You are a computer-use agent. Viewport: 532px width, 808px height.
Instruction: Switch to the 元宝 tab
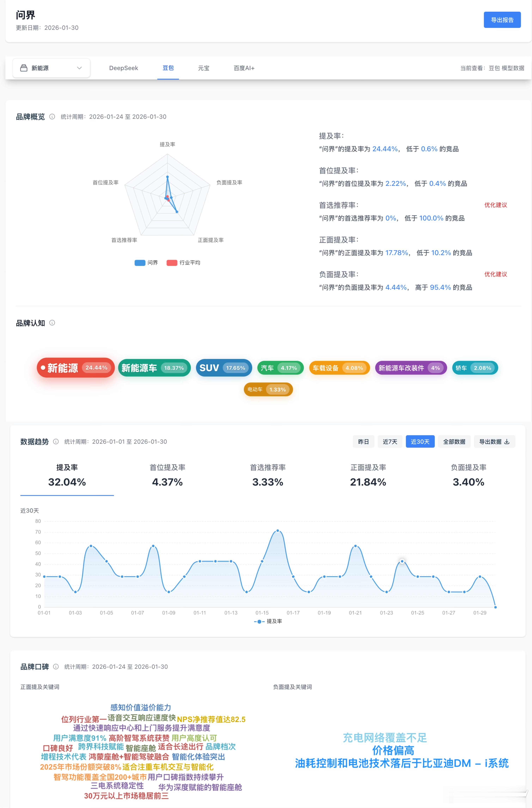point(204,68)
